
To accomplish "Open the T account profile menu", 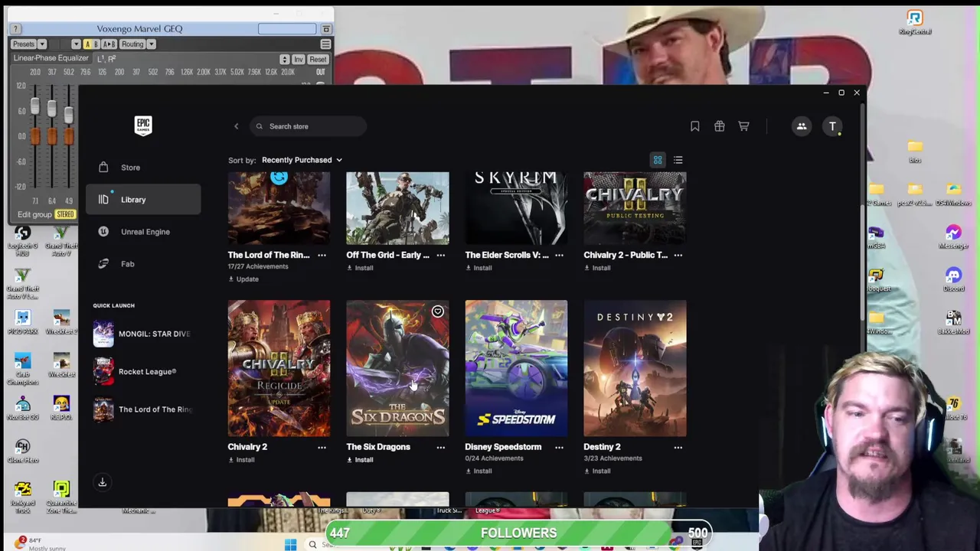I will pos(832,126).
